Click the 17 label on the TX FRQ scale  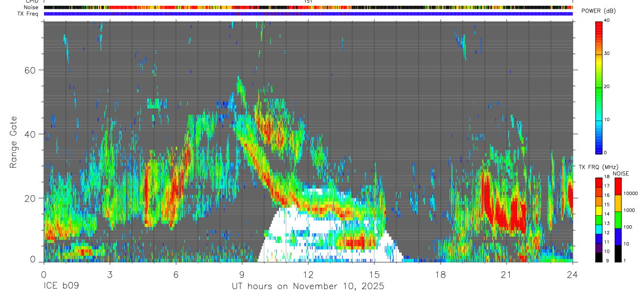pyautogui.click(x=607, y=186)
